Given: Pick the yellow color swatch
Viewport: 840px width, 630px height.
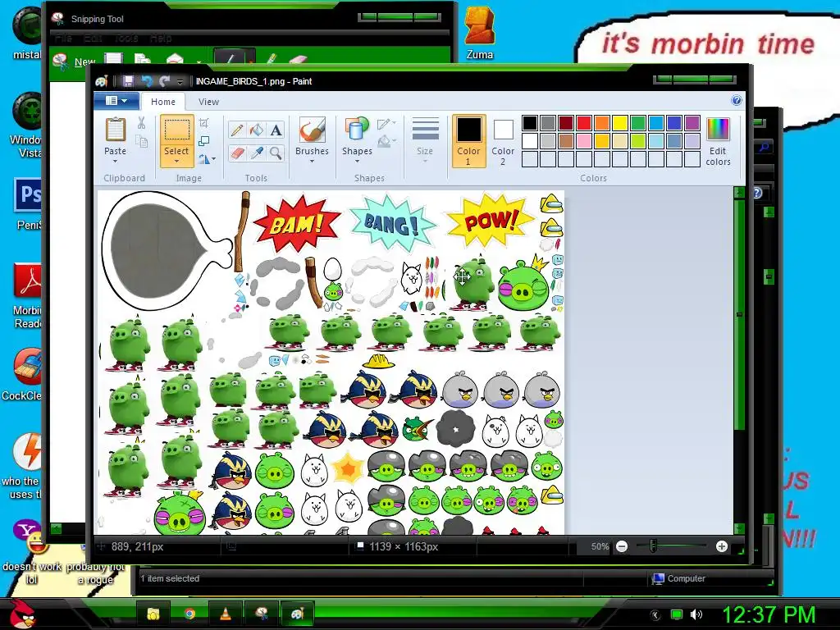Looking at the screenshot, I should point(620,123).
